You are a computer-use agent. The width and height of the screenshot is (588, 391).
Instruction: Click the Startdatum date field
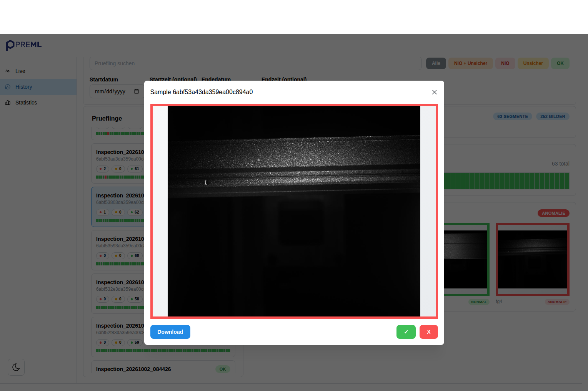coord(117,91)
